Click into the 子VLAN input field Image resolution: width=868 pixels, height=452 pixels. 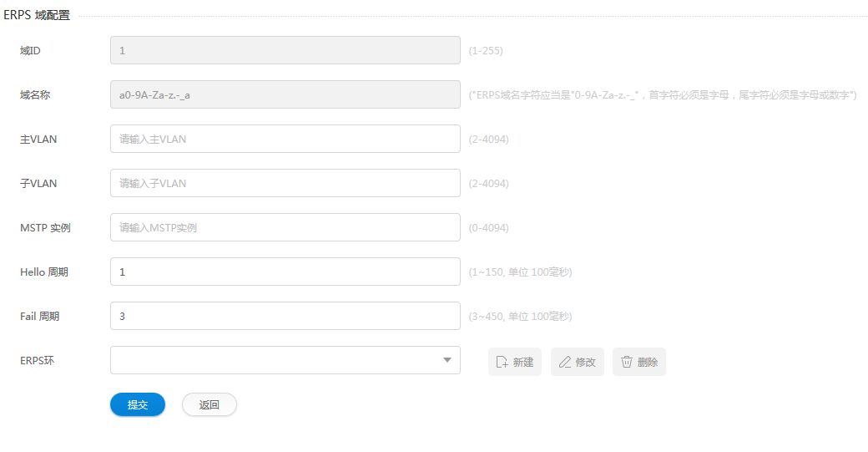point(285,183)
